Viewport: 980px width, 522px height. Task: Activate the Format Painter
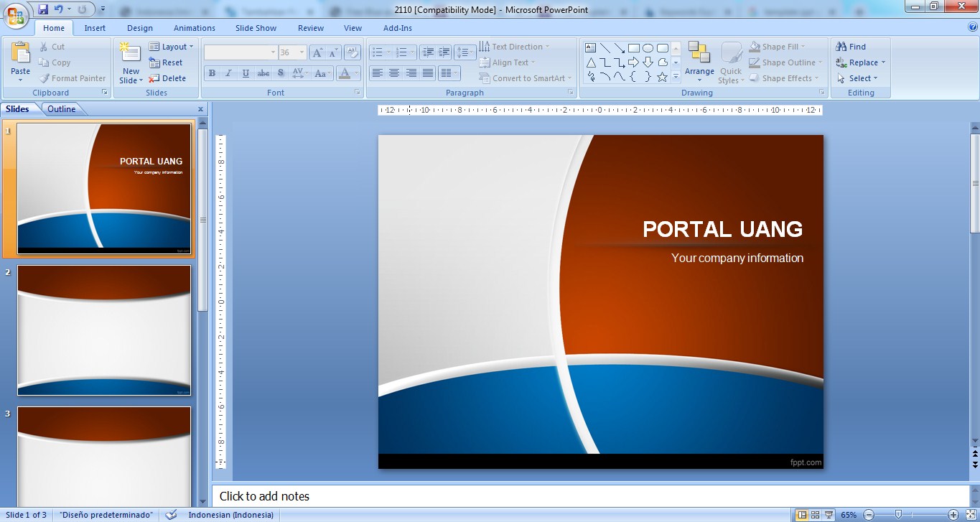(73, 78)
